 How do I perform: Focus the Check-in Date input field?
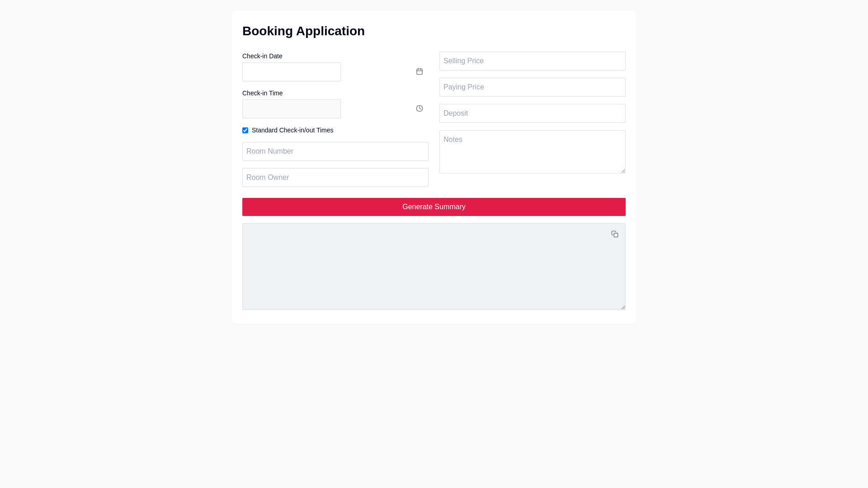tap(292, 72)
